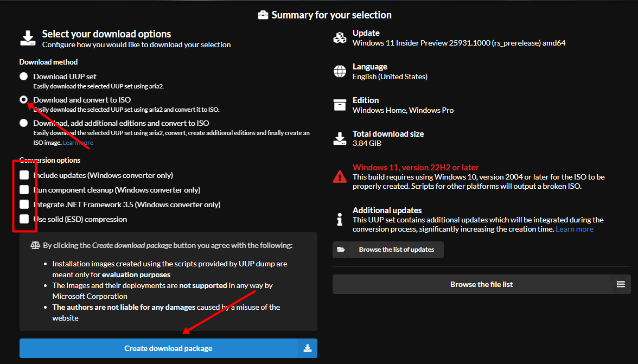Click the boxes icon next to Update
The height and width of the screenshot is (364, 638).
[340, 38]
